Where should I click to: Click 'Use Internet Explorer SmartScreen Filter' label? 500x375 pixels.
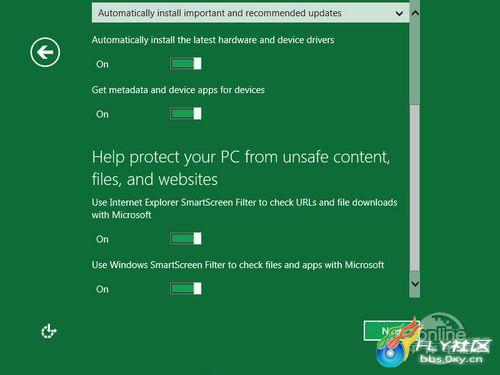pyautogui.click(x=244, y=209)
